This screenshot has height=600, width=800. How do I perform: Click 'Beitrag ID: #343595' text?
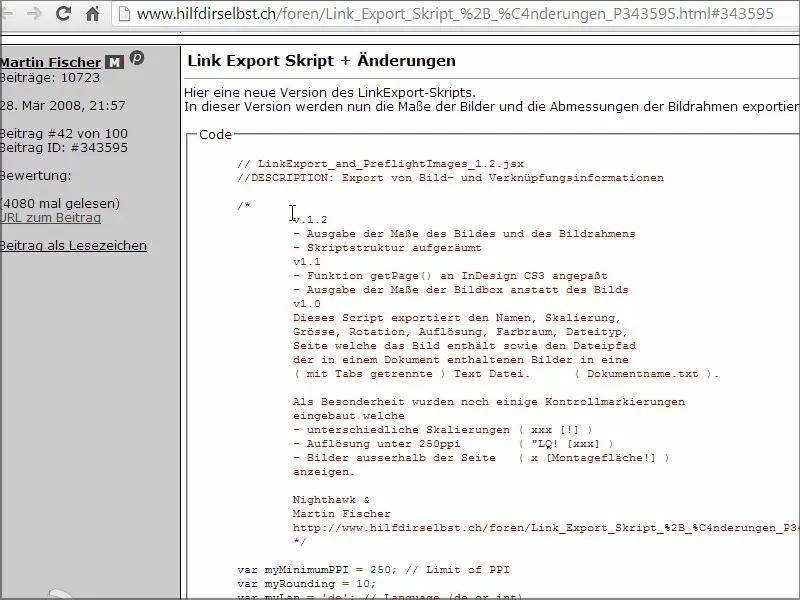[63, 147]
